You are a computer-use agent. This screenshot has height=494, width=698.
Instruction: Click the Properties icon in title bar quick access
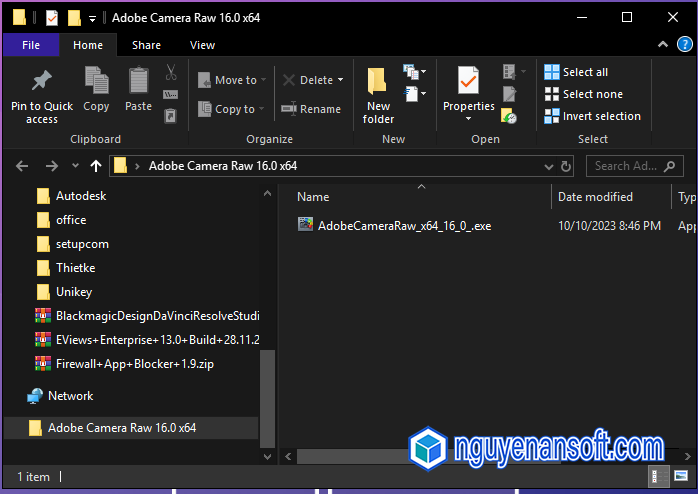coord(52,18)
